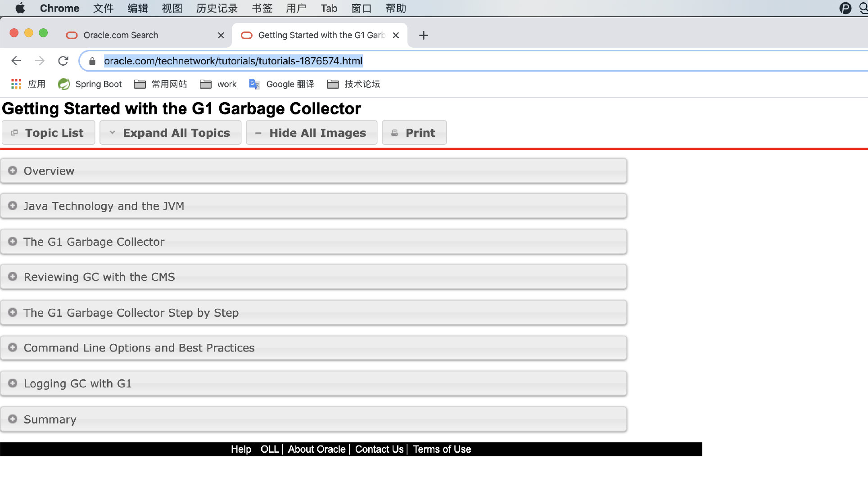The image size is (868, 486).
Task: Expand The G1 Garbage Collector topic
Action: (x=313, y=242)
